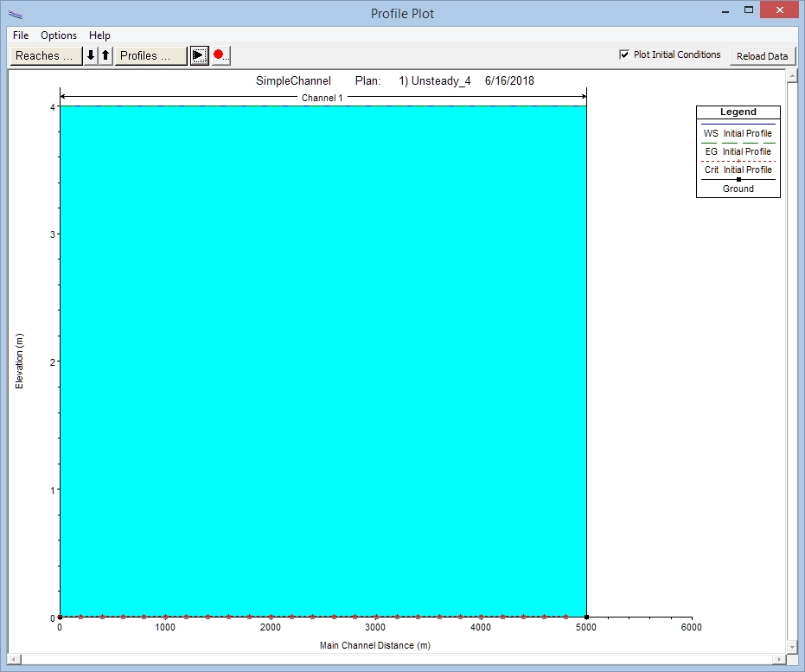Open the Help menu
This screenshot has width=805, height=672.
pyautogui.click(x=99, y=35)
